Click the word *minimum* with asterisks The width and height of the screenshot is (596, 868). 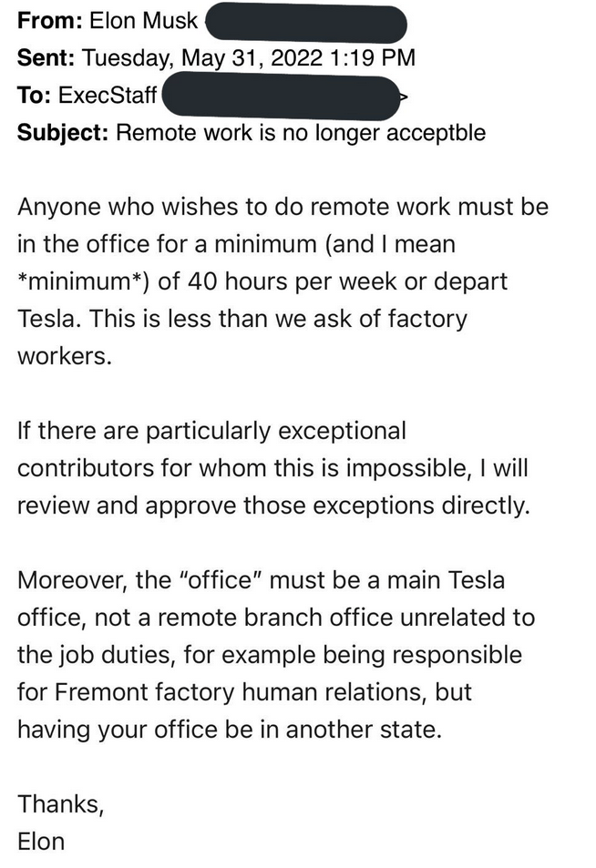tap(83, 281)
